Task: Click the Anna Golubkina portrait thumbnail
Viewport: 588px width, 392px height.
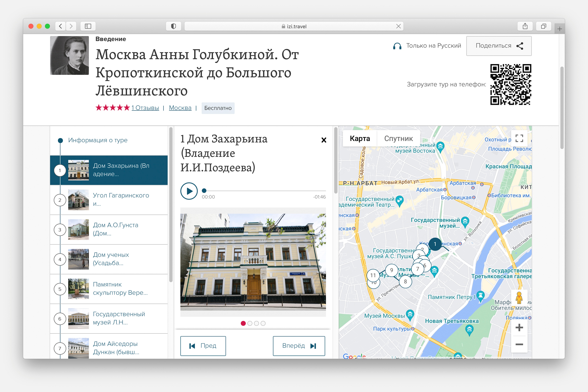Action: click(70, 55)
